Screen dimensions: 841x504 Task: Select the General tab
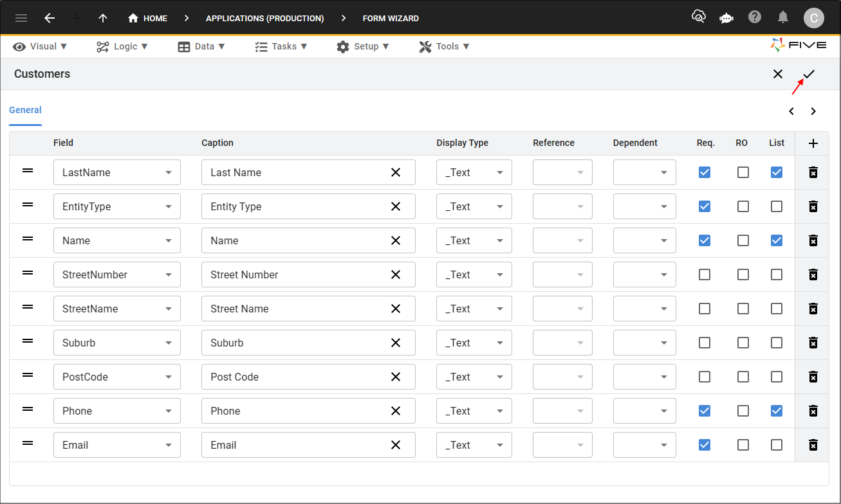tap(25, 110)
